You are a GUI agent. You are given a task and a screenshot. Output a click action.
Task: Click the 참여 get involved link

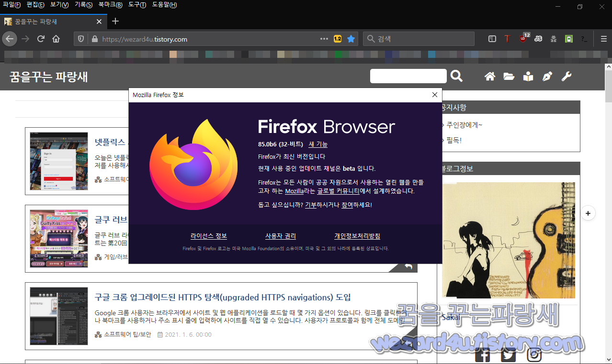point(347,205)
